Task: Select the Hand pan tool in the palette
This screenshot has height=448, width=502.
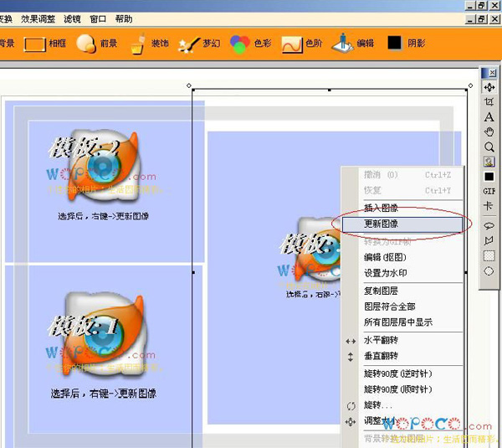Action: [x=489, y=131]
